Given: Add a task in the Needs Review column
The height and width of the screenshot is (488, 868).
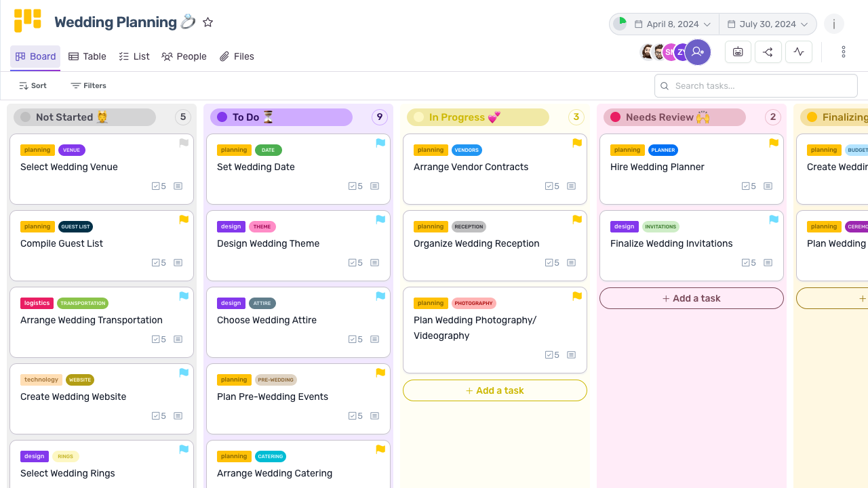Looking at the screenshot, I should (x=692, y=298).
